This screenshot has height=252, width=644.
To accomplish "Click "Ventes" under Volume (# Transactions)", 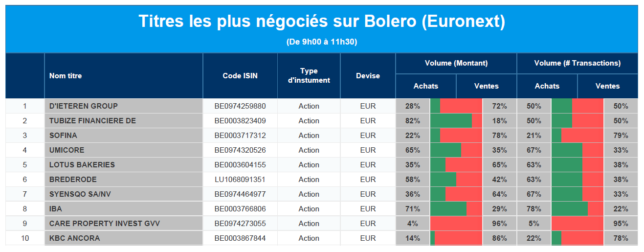I will pos(607,86).
